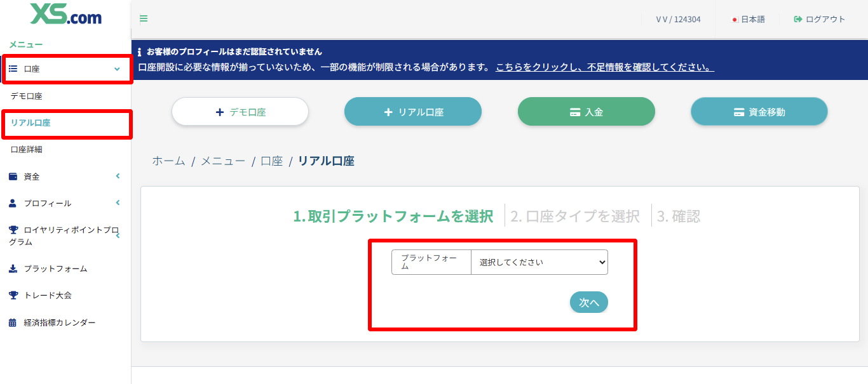
Task: Expand the プロフィール submenu chevron
Action: tap(117, 203)
